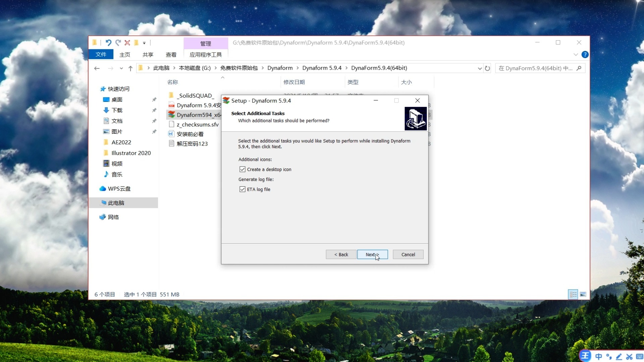Sort files by 类型 column header
Image resolution: width=644 pixels, height=362 pixels.
tap(353, 82)
